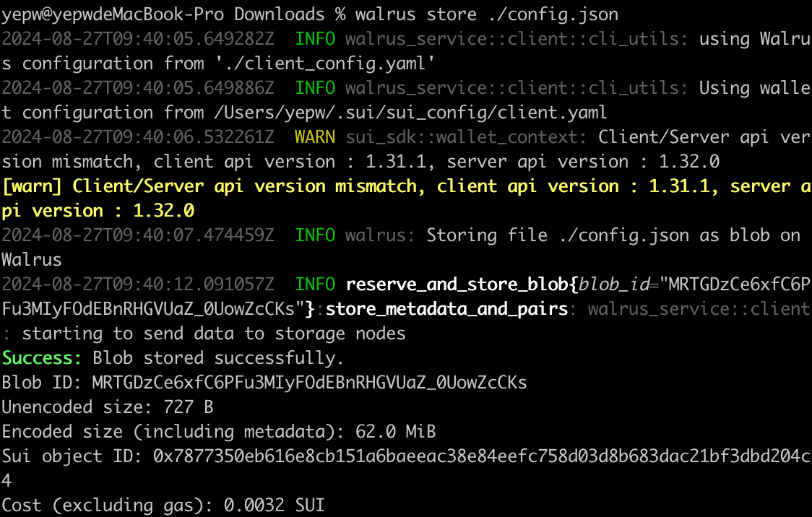This screenshot has height=517, width=812.
Task: Click the green 'Success:' label
Action: pos(41,358)
